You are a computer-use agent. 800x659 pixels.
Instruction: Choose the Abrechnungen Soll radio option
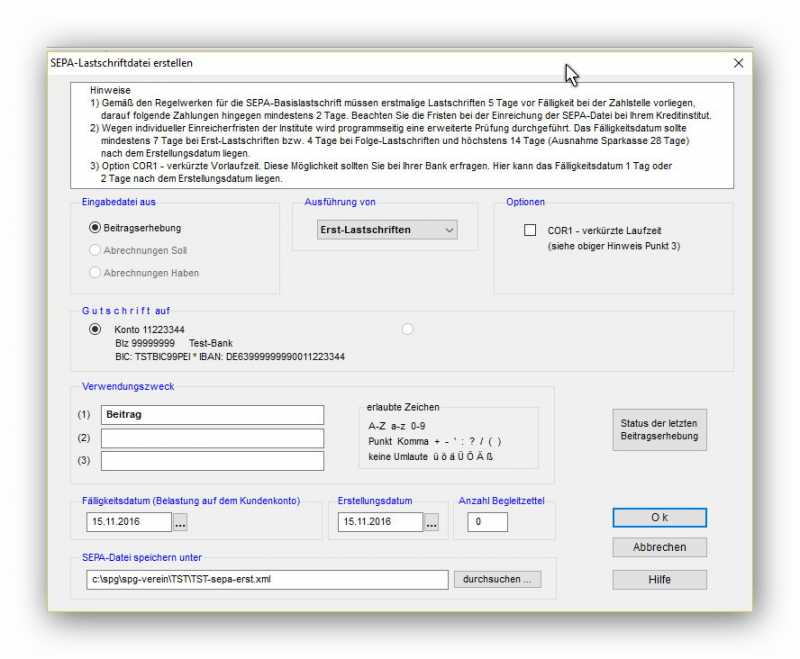click(96, 250)
